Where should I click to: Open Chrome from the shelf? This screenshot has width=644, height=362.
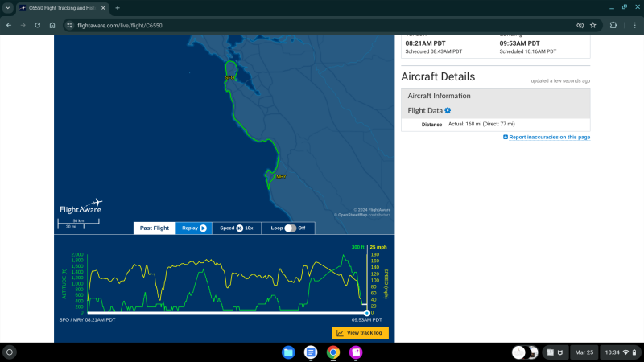coord(333,352)
